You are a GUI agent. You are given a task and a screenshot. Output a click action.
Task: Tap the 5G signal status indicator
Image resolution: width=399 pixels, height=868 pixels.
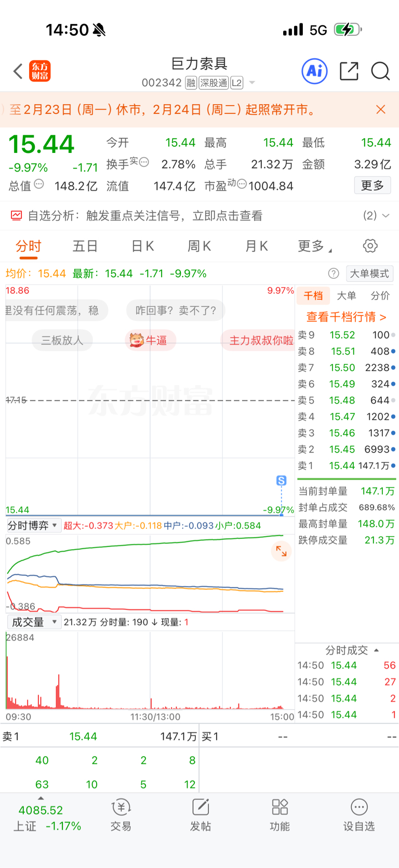[x=318, y=30]
